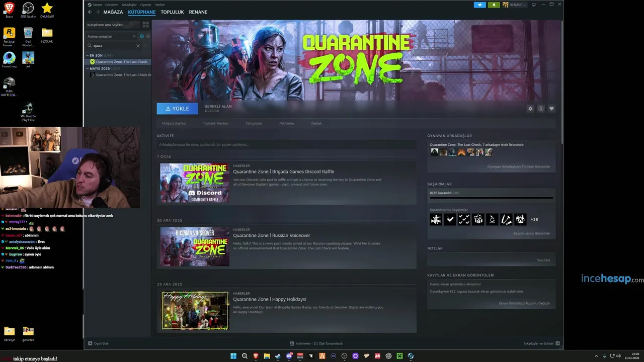View all playing friends link
This screenshot has width=644, height=362.
[518, 166]
